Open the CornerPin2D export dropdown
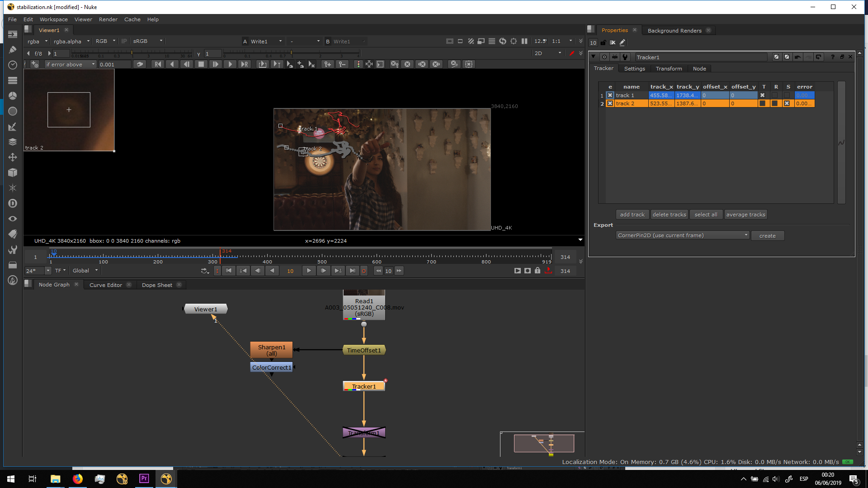Viewport: 868px width, 488px height. pyautogui.click(x=682, y=235)
